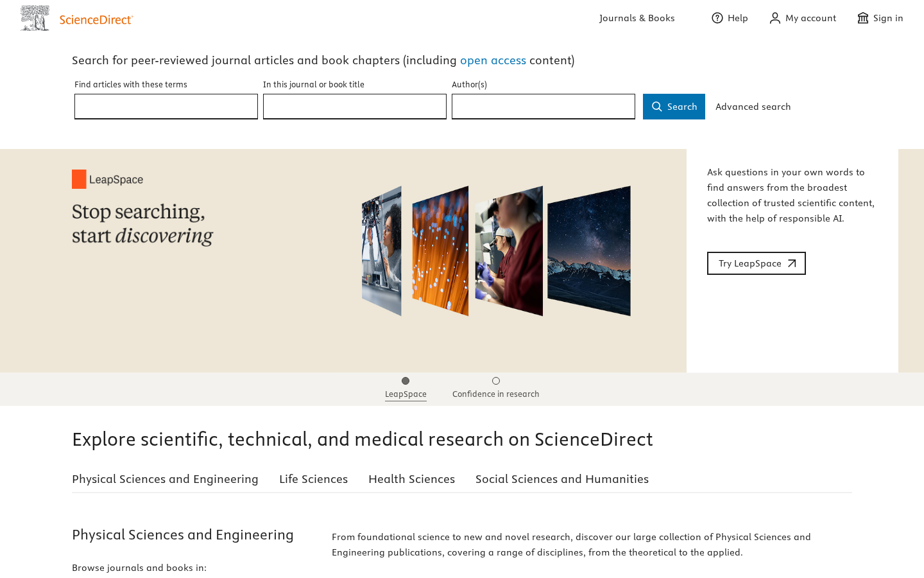Open the ScienceDirect home wordmark
924x578 pixels.
coord(96,20)
